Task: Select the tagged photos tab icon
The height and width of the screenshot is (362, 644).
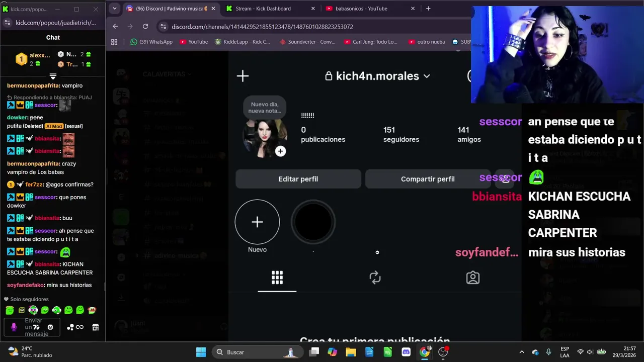Action: (472, 278)
